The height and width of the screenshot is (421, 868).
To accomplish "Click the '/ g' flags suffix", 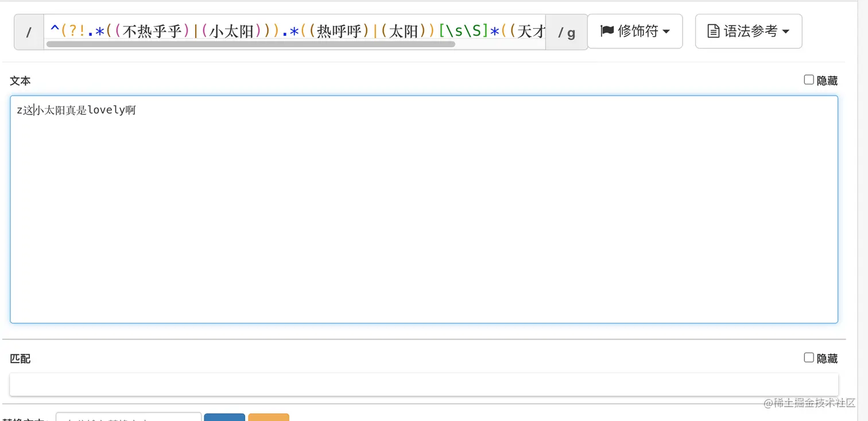I will pyautogui.click(x=566, y=32).
